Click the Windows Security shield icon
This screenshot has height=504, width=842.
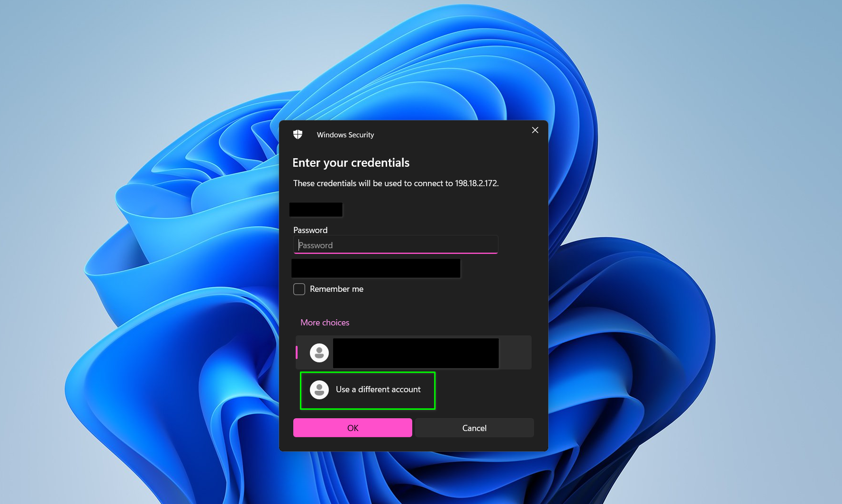pyautogui.click(x=298, y=135)
